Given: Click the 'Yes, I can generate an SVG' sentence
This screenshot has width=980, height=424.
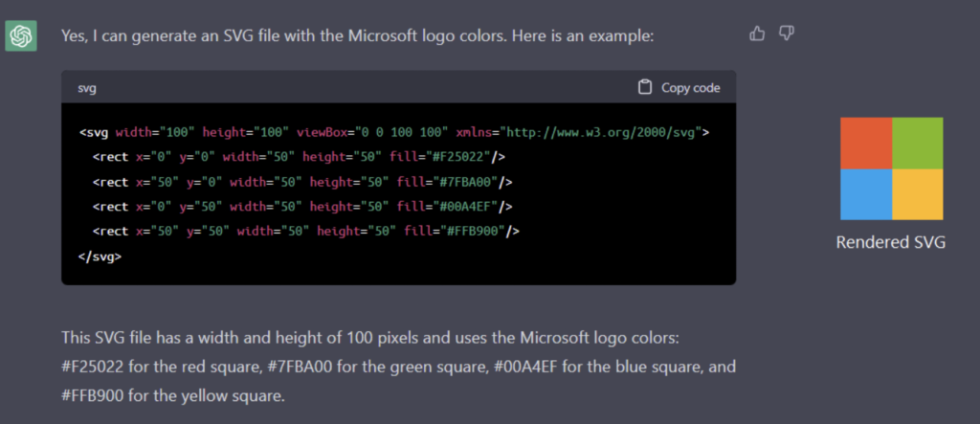Looking at the screenshot, I should [x=358, y=35].
